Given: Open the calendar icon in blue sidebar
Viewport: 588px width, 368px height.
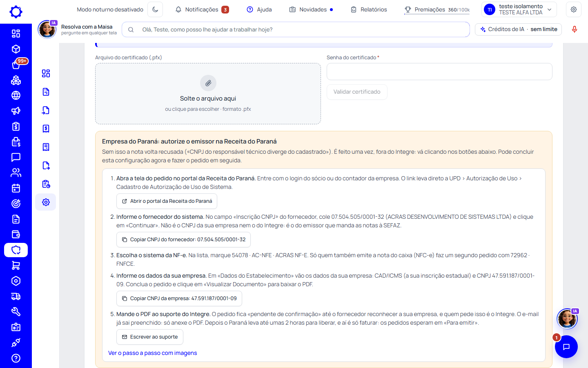Looking at the screenshot, I should coord(16,188).
